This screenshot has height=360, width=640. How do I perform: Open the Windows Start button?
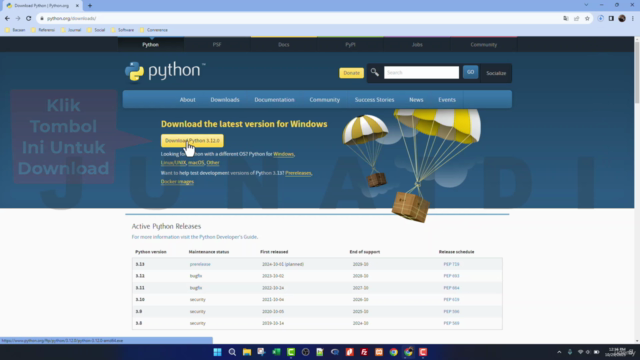pyautogui.click(x=217, y=352)
